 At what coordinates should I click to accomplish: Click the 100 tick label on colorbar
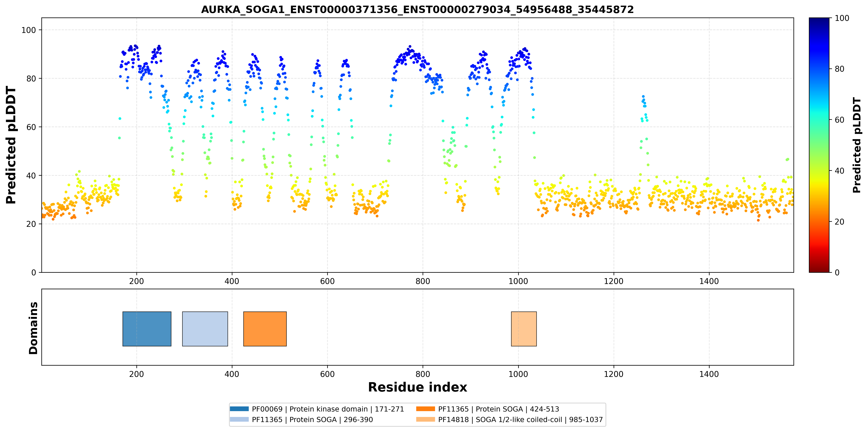[x=842, y=18]
